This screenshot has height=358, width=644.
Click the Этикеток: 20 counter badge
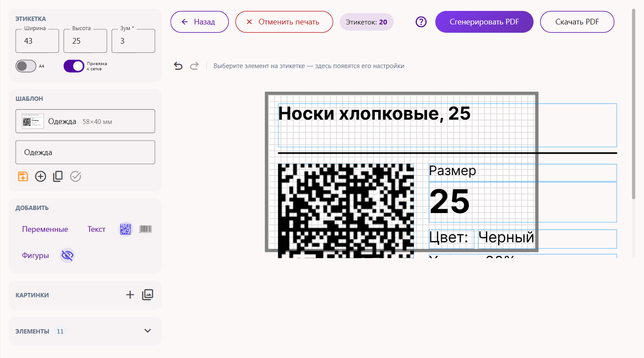click(x=367, y=22)
